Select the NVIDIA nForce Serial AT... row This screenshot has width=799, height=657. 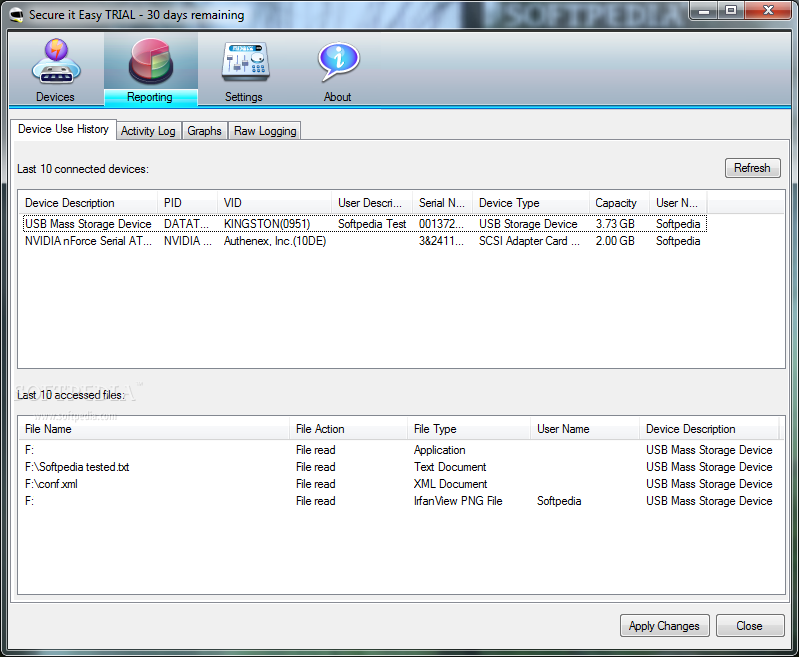[x=364, y=241]
